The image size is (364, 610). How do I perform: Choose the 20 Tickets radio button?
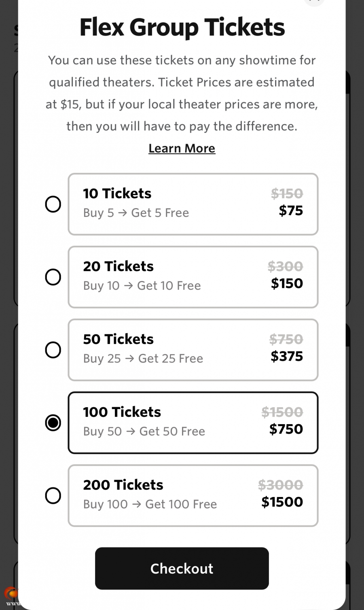pos(53,277)
